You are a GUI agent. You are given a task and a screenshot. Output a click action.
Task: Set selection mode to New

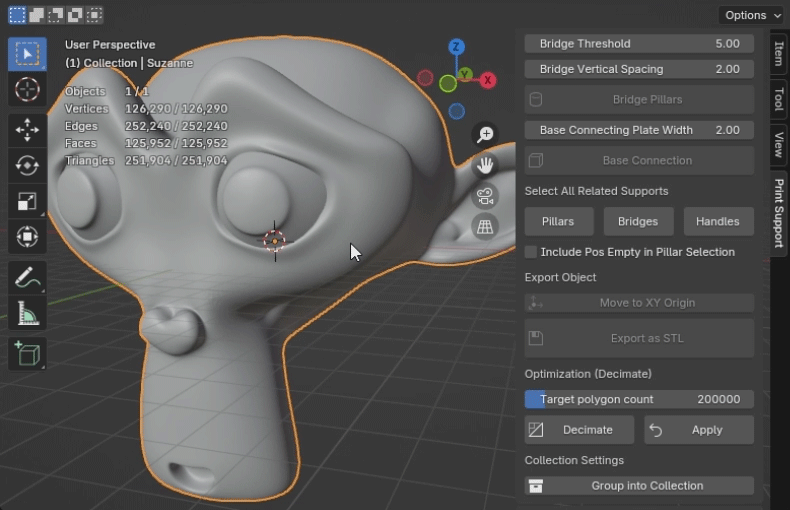click(17, 15)
